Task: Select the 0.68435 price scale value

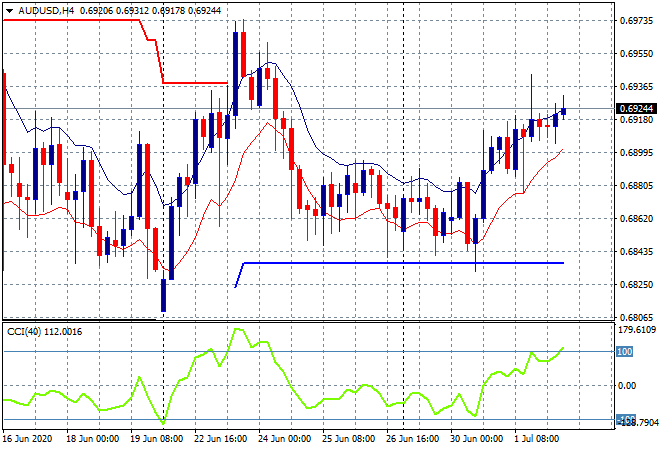Action: (636, 251)
